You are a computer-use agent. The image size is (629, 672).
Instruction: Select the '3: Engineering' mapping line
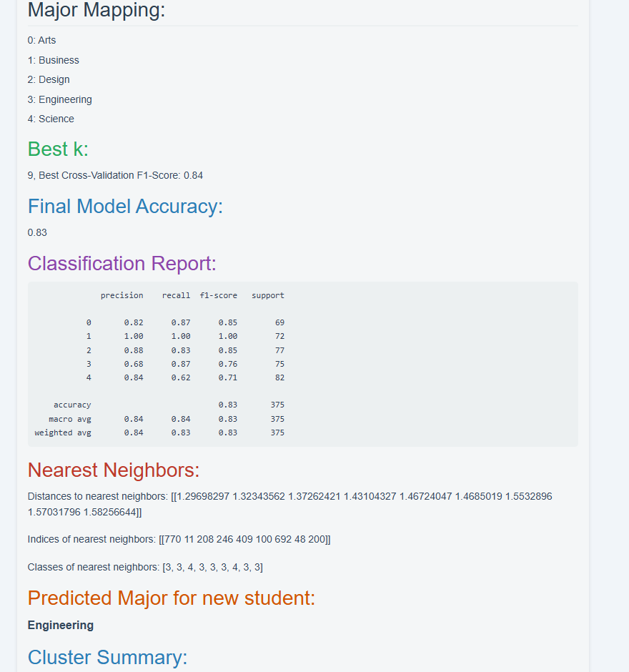click(59, 99)
